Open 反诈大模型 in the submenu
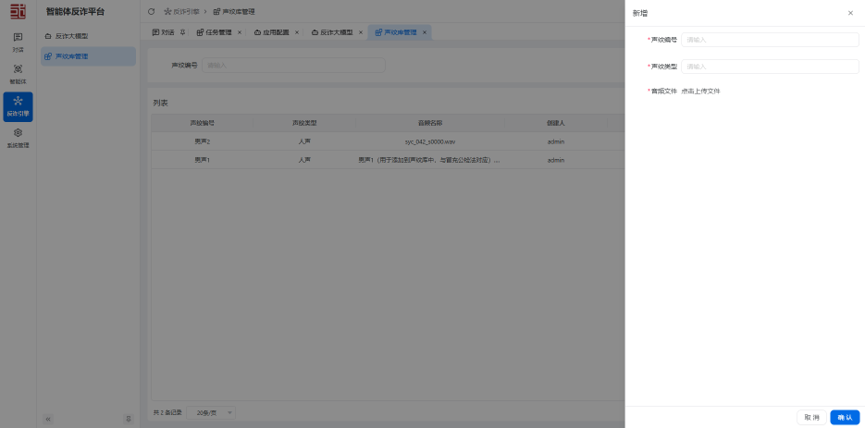The width and height of the screenshot is (865, 428). click(x=88, y=36)
